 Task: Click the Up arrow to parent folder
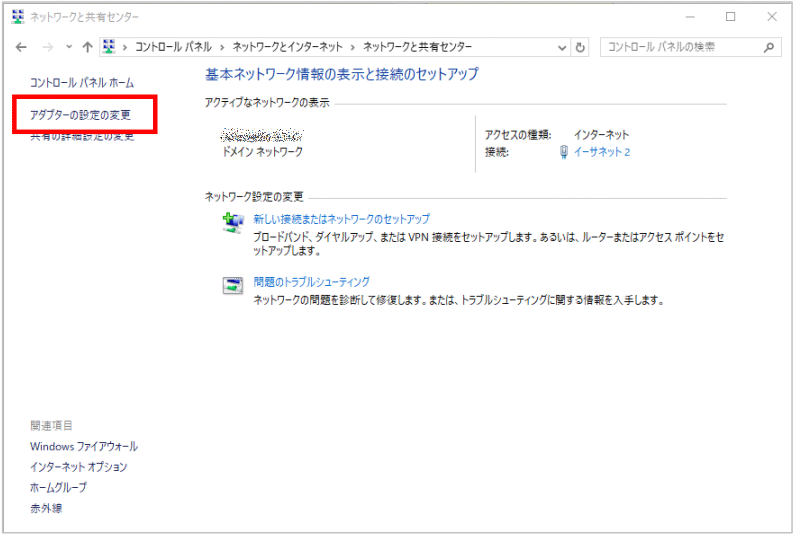coord(88,47)
